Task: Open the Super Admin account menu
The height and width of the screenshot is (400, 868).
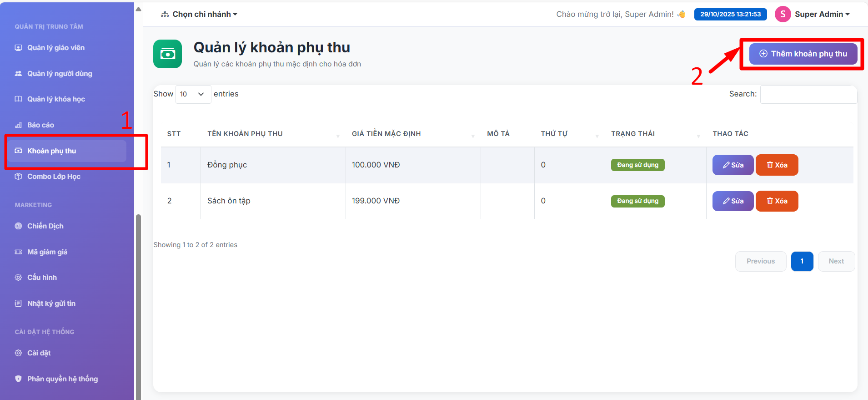Action: [822, 14]
